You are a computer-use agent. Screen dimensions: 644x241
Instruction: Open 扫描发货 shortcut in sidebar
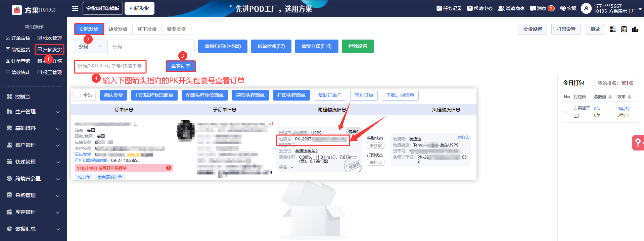point(50,50)
